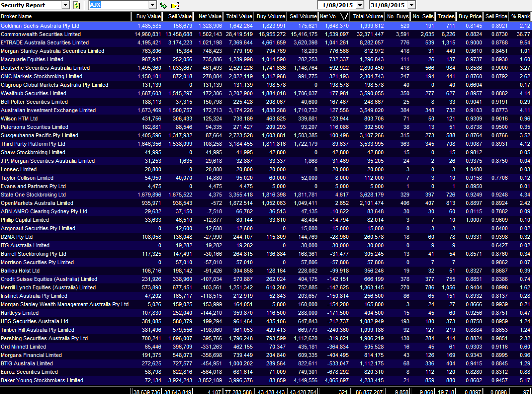Image resolution: width=532 pixels, height=394 pixels.
Task: Sort by Buy Volume column header
Action: (270, 16)
